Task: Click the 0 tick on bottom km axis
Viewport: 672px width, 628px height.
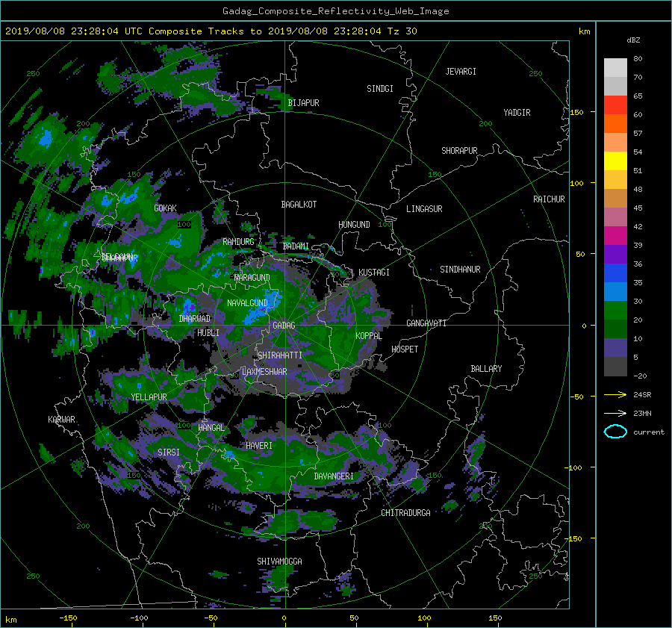Action: [x=284, y=618]
